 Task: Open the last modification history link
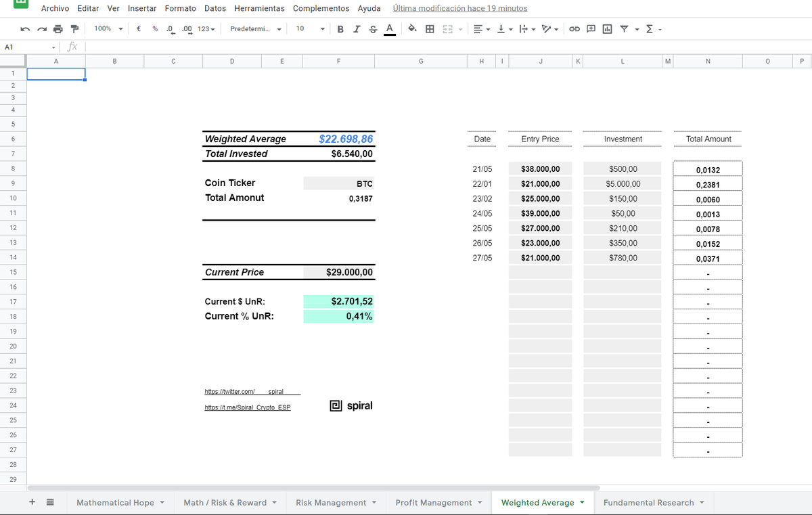click(x=460, y=9)
